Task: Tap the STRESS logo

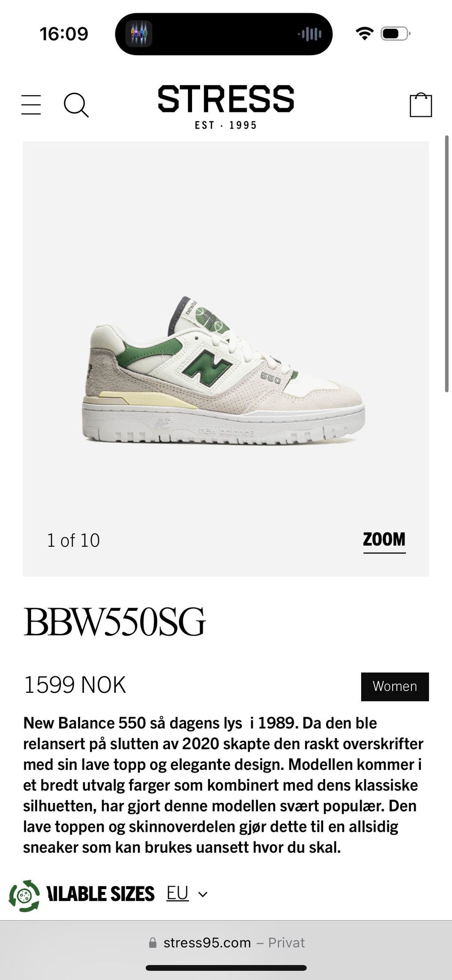Action: pos(226,107)
